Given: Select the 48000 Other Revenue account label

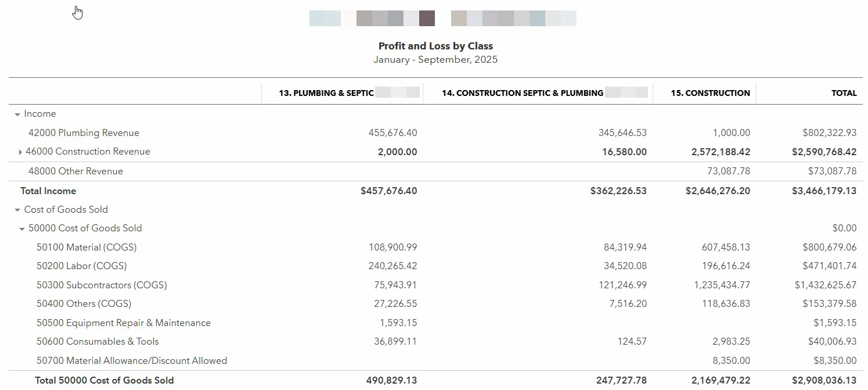Looking at the screenshot, I should click(x=75, y=171).
